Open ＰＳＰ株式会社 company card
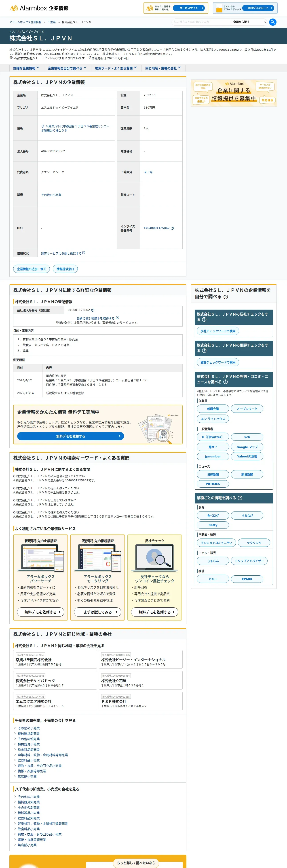The height and width of the screenshot is (868, 287). click(x=141, y=701)
